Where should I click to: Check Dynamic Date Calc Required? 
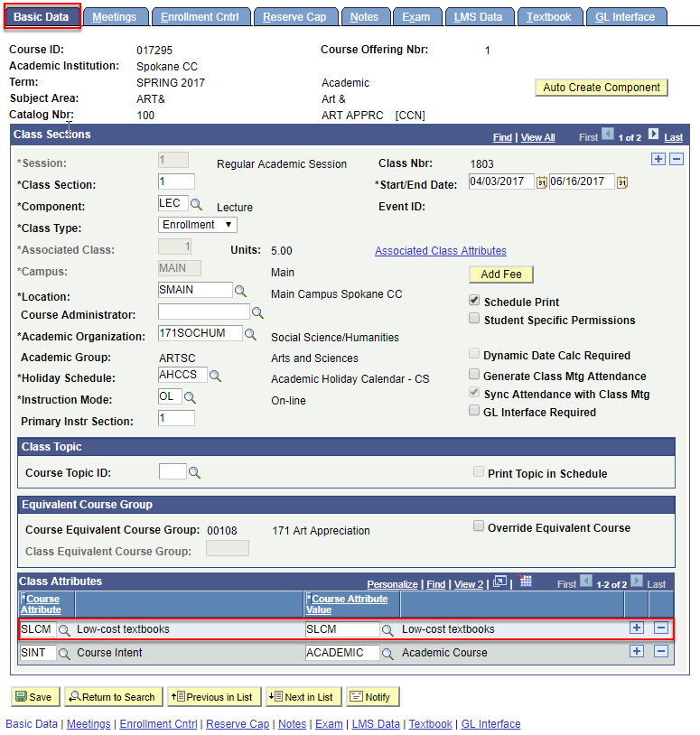(474, 353)
